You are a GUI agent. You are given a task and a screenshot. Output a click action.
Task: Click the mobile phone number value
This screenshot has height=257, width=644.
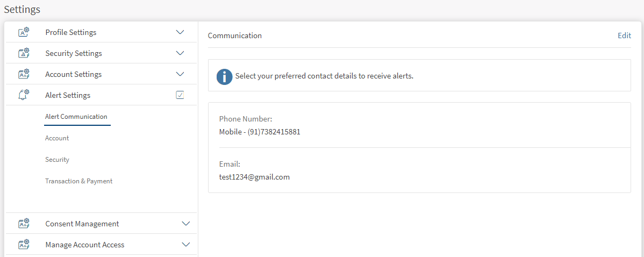point(260,132)
